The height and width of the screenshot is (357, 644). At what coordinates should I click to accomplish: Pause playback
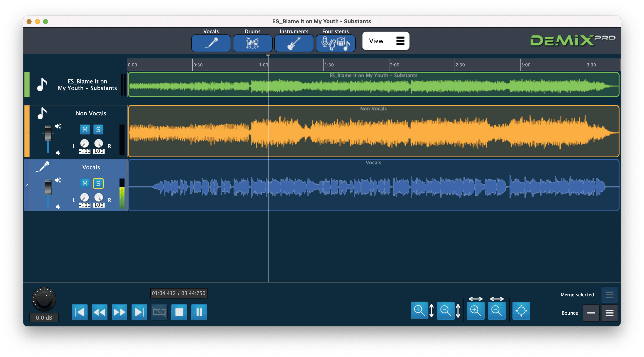[x=199, y=312]
